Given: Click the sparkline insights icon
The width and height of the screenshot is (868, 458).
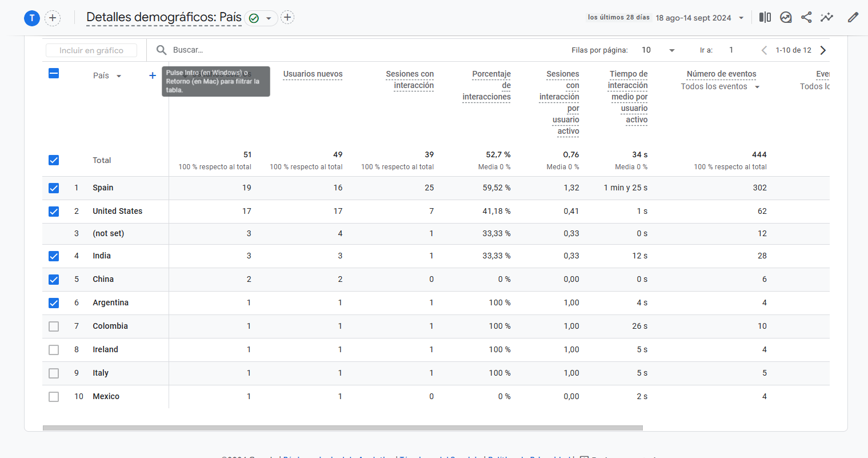Looking at the screenshot, I should [827, 17].
